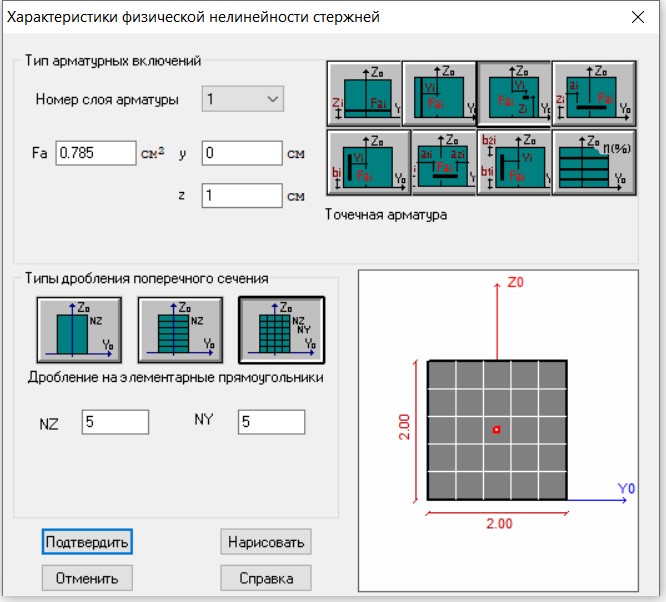
Task: Click the NZ subdivision count field
Action: tap(114, 422)
